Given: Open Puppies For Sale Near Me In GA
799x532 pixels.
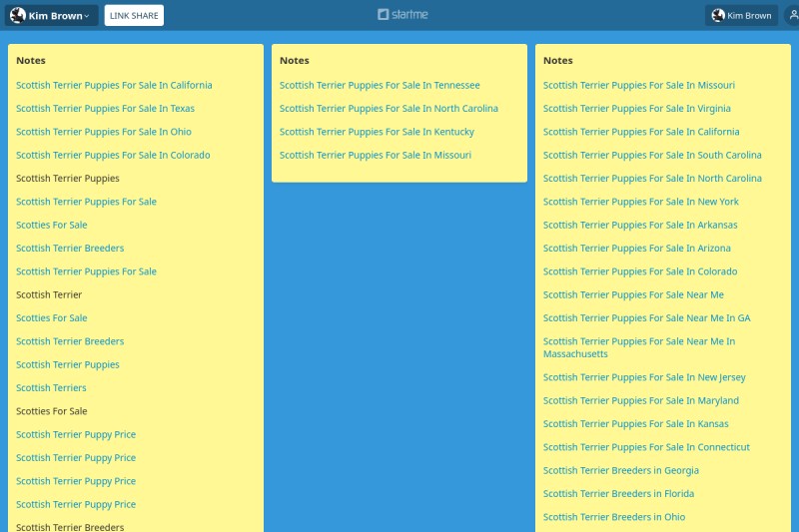Looking at the screenshot, I should point(646,318).
